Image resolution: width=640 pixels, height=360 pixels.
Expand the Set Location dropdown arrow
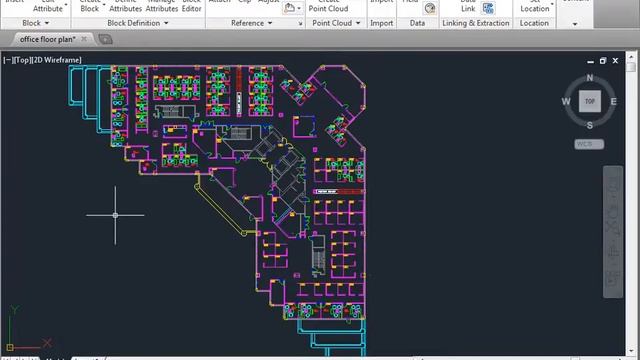pyautogui.click(x=552, y=5)
